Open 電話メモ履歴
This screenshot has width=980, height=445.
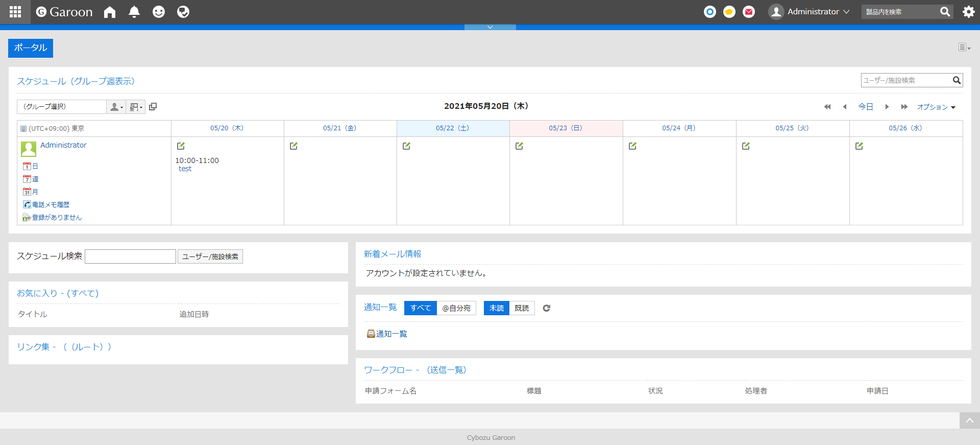pos(46,204)
